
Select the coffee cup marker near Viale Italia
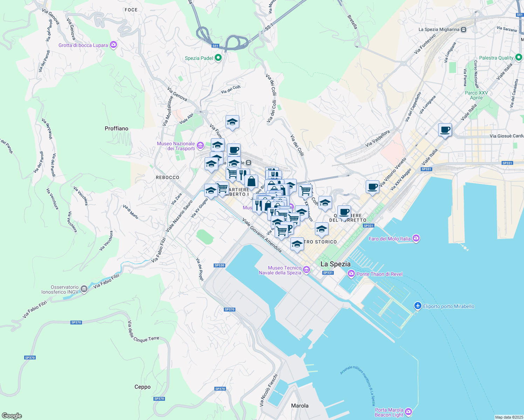(x=445, y=130)
